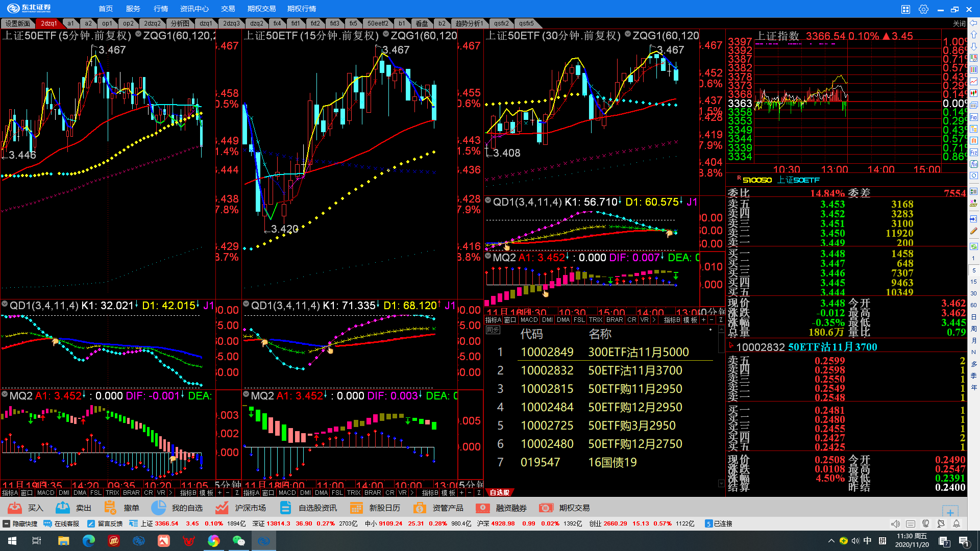Screen dimensions: 980x551
Task: Switch to the 分析图 layout tab
Action: point(180,23)
